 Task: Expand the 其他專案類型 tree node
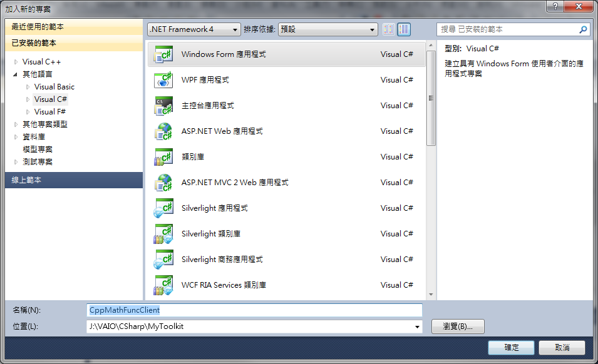click(16, 124)
